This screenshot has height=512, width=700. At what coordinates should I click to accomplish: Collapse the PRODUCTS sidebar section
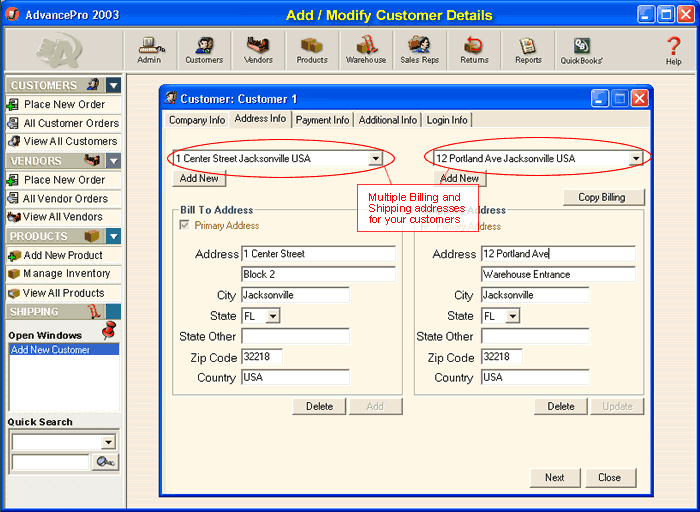[x=113, y=236]
